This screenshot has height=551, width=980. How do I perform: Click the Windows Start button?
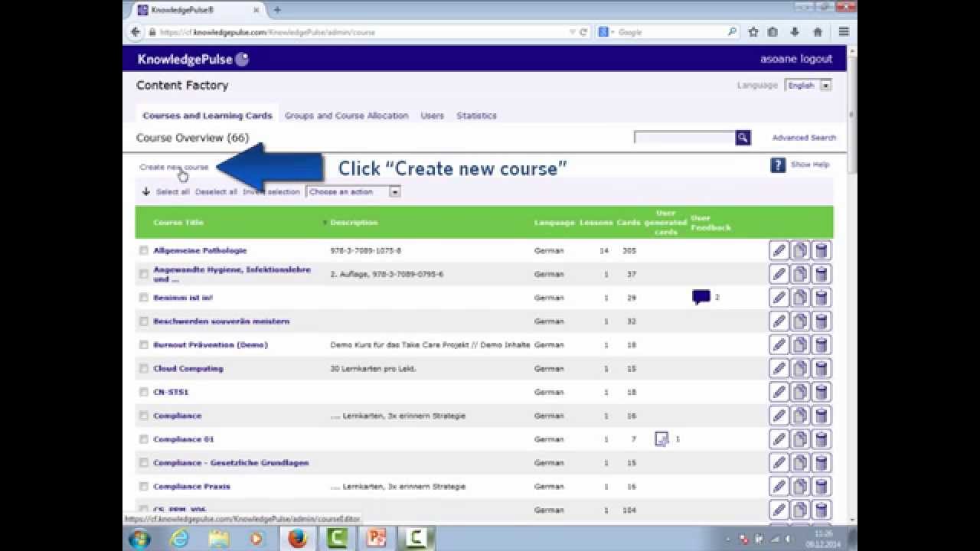tap(139, 539)
